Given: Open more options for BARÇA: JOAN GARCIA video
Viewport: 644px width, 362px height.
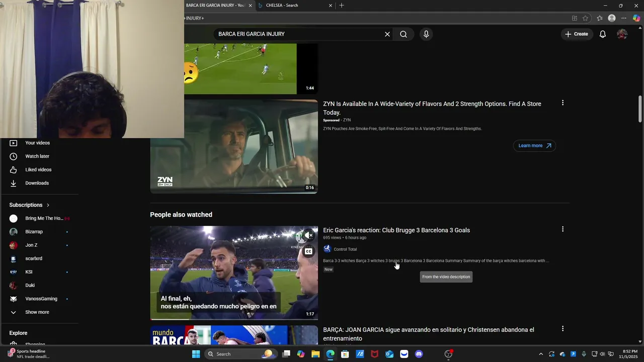Looking at the screenshot, I should [562, 328].
